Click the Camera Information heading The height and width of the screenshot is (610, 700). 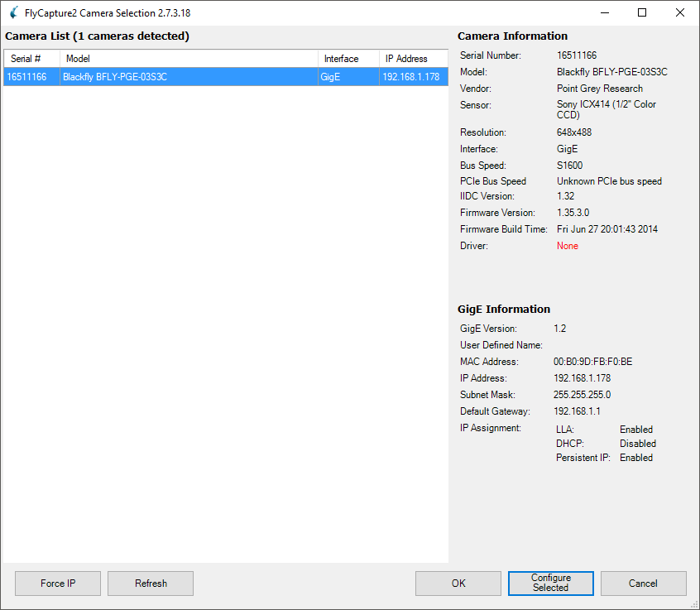[x=512, y=36]
